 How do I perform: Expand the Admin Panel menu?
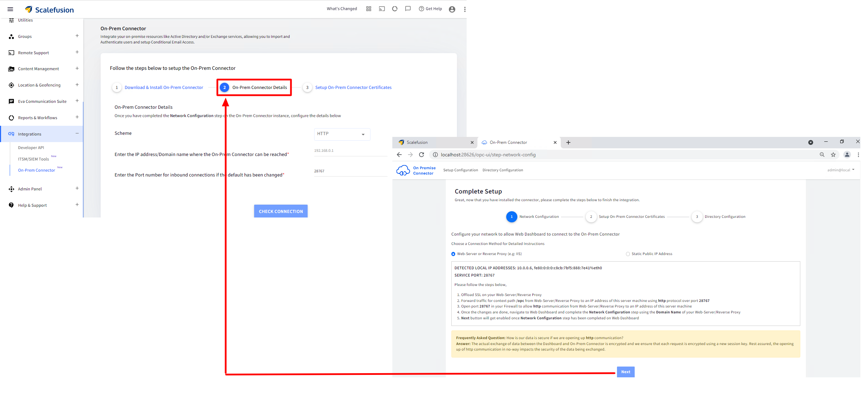(x=77, y=188)
